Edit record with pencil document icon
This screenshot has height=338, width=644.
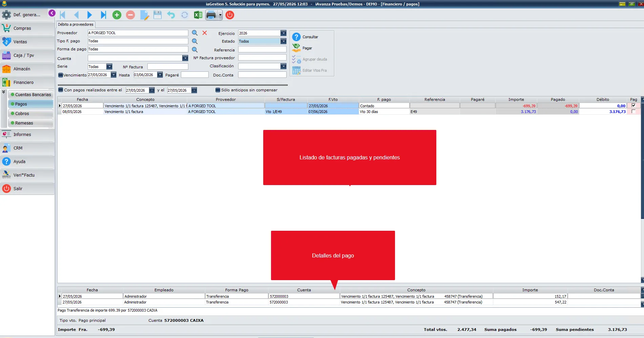coord(144,15)
